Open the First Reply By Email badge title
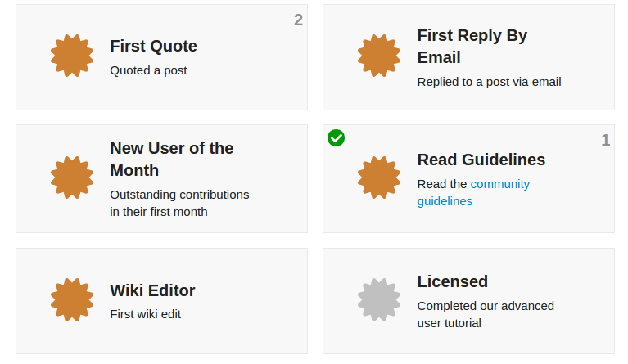This screenshot has width=628, height=364. coord(472,47)
